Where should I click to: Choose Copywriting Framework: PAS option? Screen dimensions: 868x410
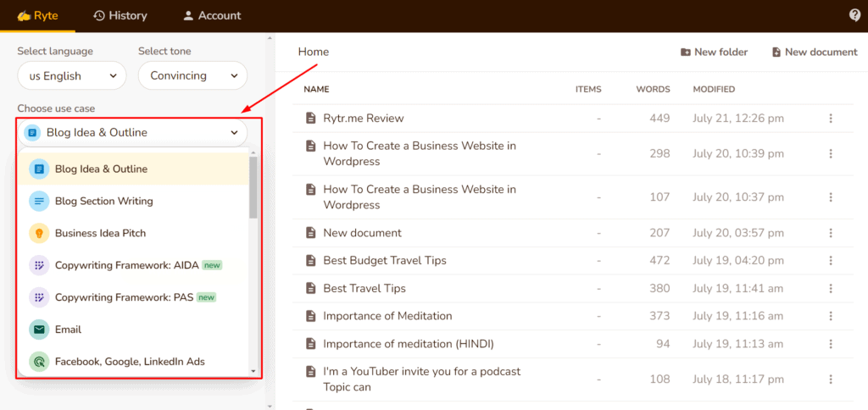pyautogui.click(x=125, y=297)
